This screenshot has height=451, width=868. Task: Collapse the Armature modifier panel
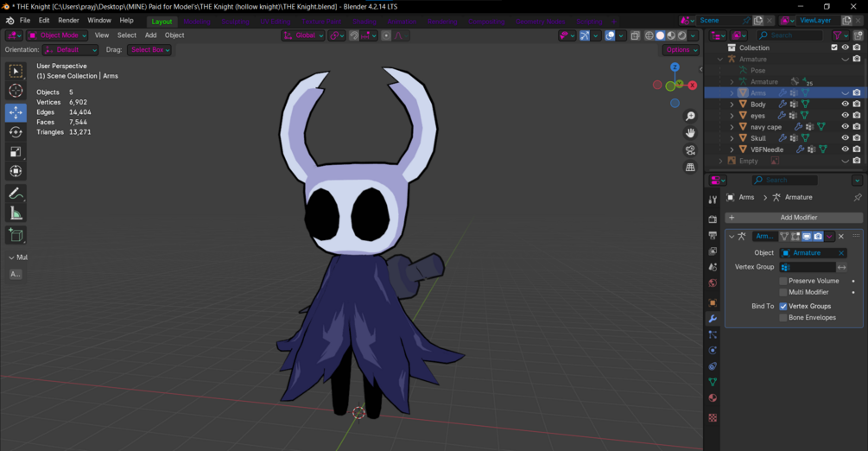(x=732, y=237)
